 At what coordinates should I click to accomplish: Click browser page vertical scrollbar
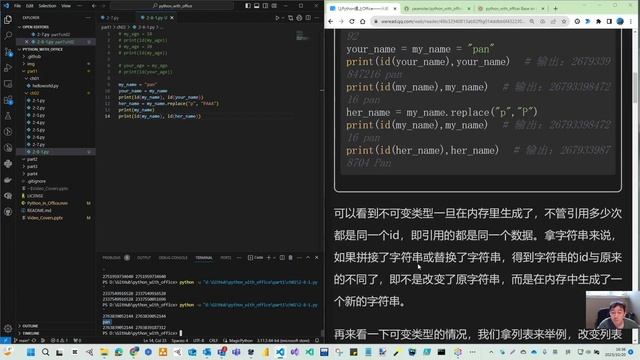click(635, 87)
